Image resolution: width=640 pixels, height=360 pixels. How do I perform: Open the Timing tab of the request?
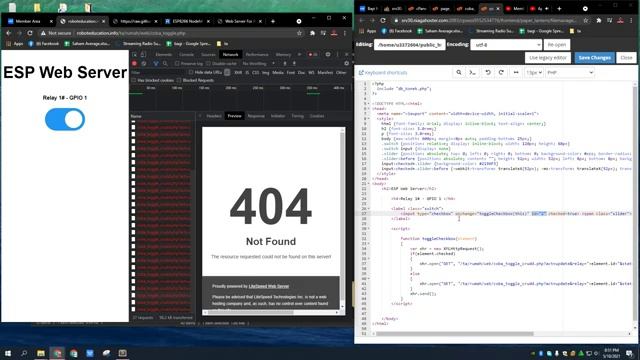(x=298, y=116)
